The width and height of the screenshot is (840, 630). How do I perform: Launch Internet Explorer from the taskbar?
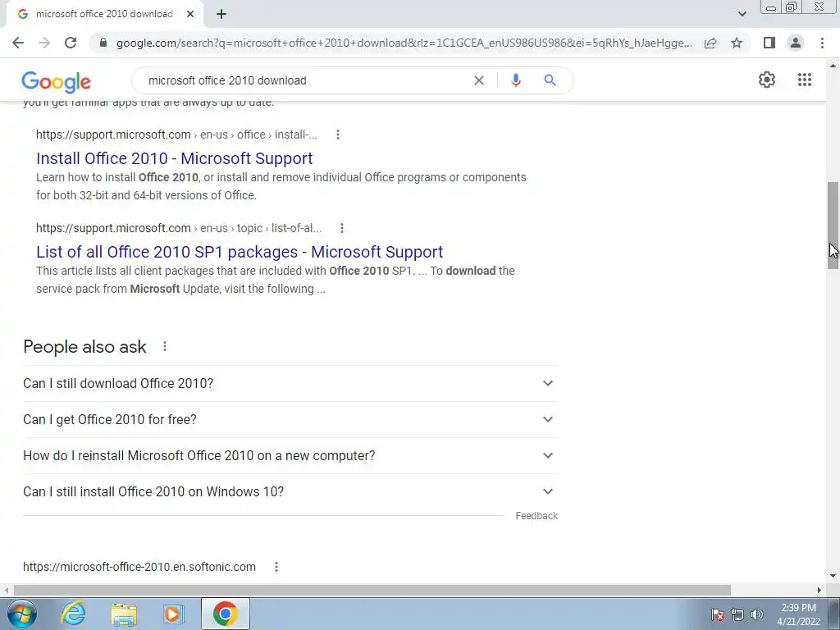(x=73, y=614)
